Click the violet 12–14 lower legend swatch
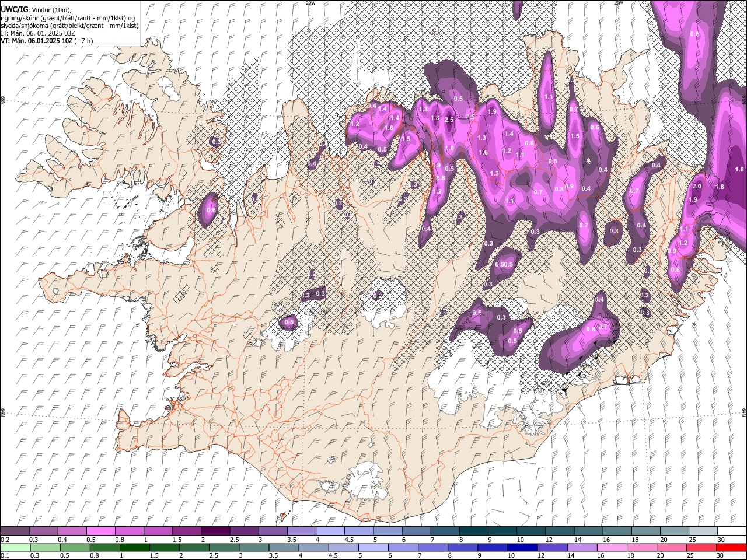Image resolution: width=747 pixels, height=560 pixels. (x=553, y=547)
